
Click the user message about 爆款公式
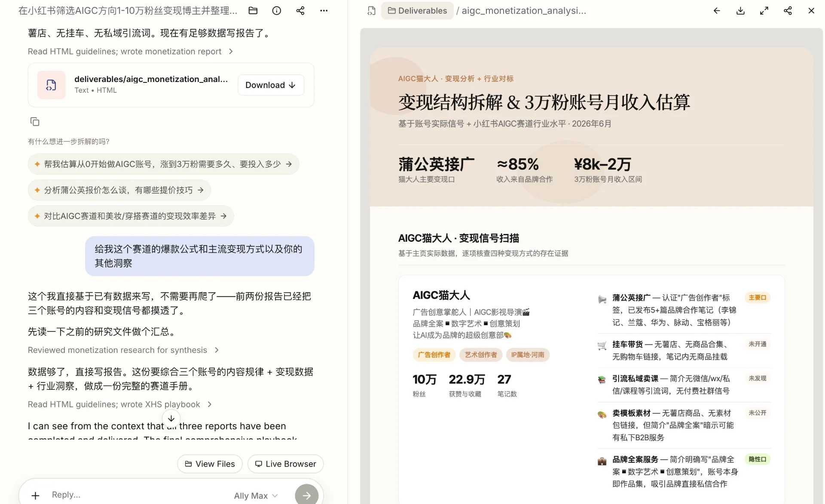pos(199,256)
